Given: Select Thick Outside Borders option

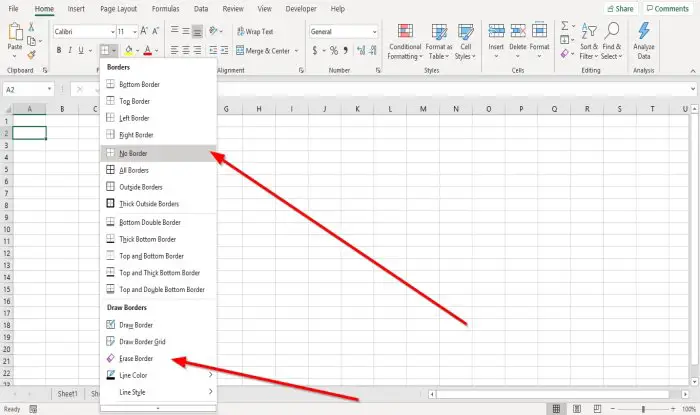Looking at the screenshot, I should click(158, 204).
